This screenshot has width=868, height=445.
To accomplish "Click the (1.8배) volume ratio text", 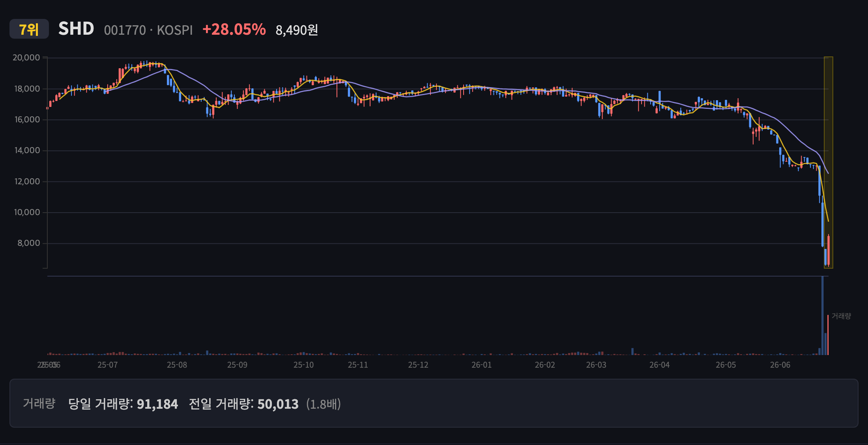I will 324,404.
